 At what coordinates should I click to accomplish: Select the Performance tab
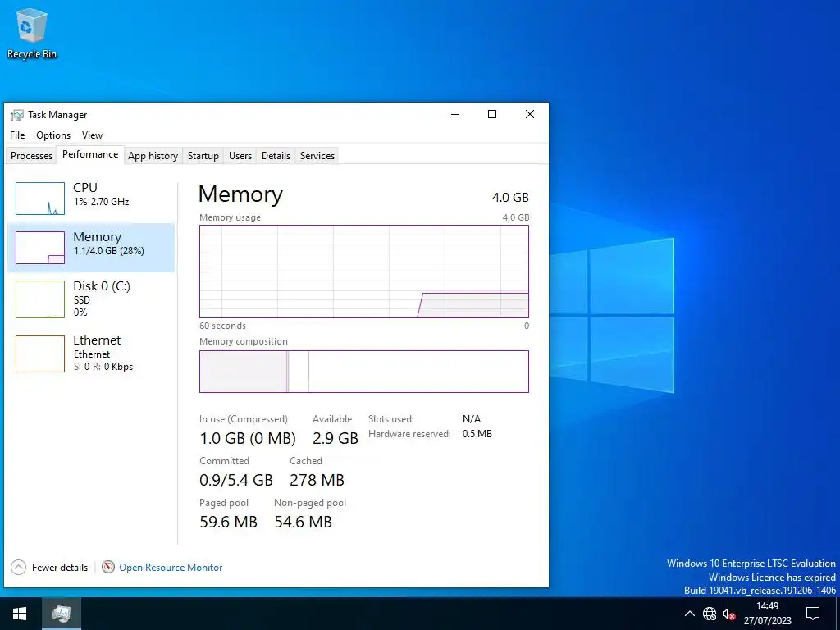coord(90,154)
